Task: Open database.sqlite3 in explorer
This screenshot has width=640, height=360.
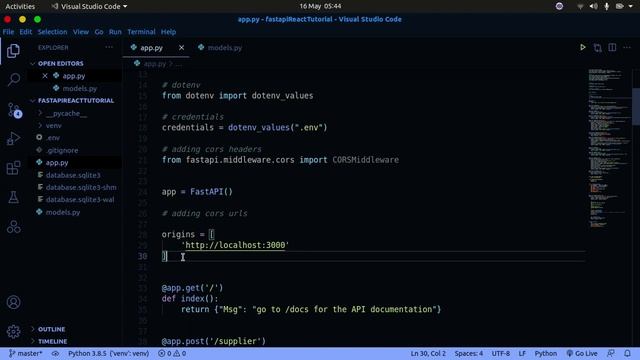Action: click(73, 175)
